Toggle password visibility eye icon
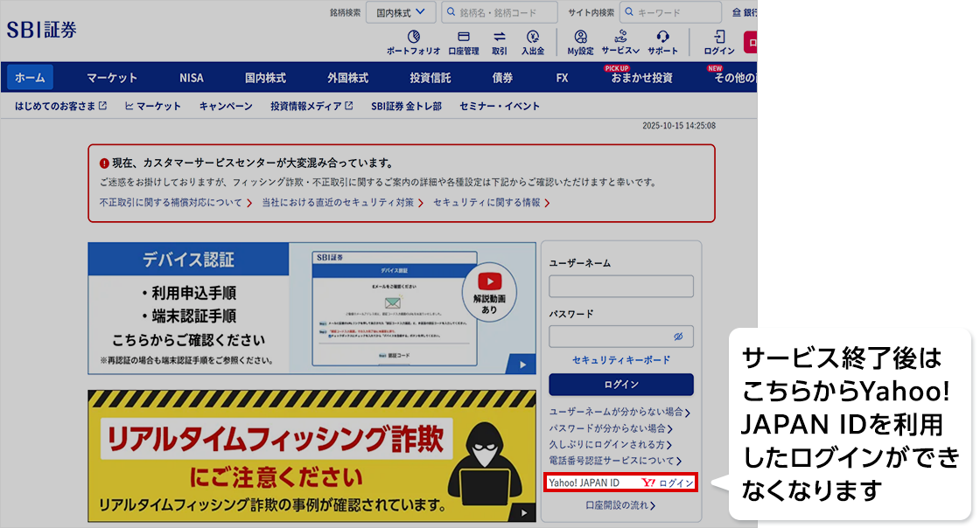The width and height of the screenshot is (980, 528). click(x=678, y=337)
